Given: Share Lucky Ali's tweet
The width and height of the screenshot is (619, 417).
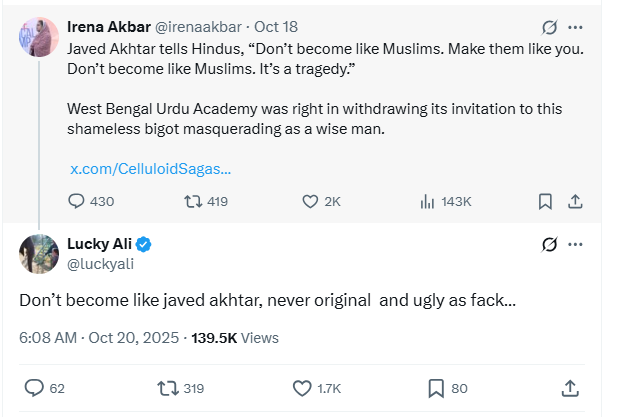Looking at the screenshot, I should [x=570, y=387].
